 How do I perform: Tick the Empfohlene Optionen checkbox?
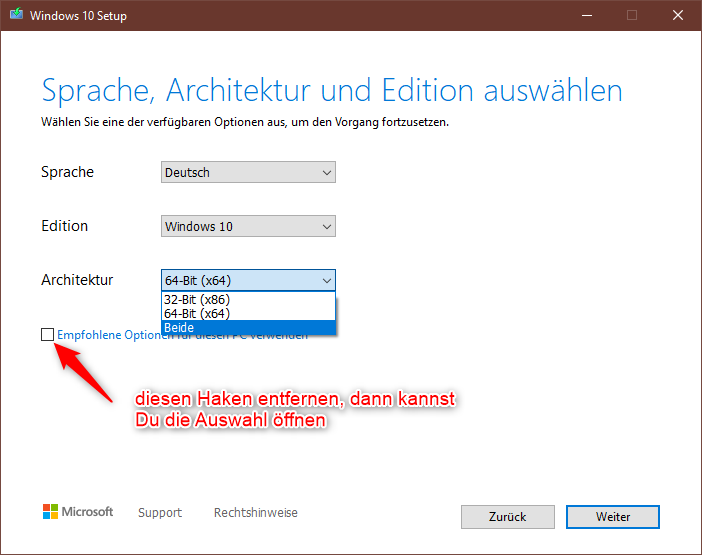tap(47, 334)
